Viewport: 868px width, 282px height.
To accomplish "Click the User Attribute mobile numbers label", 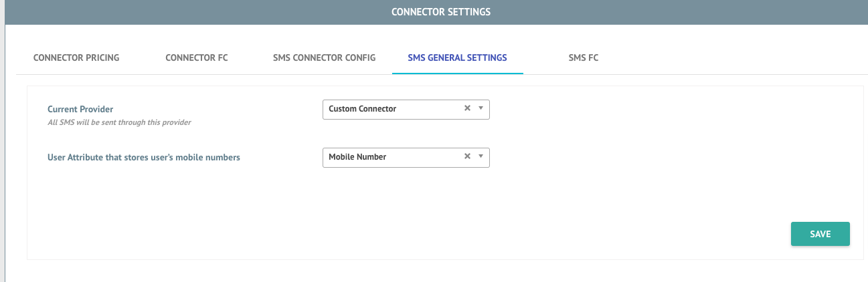I will coord(144,158).
